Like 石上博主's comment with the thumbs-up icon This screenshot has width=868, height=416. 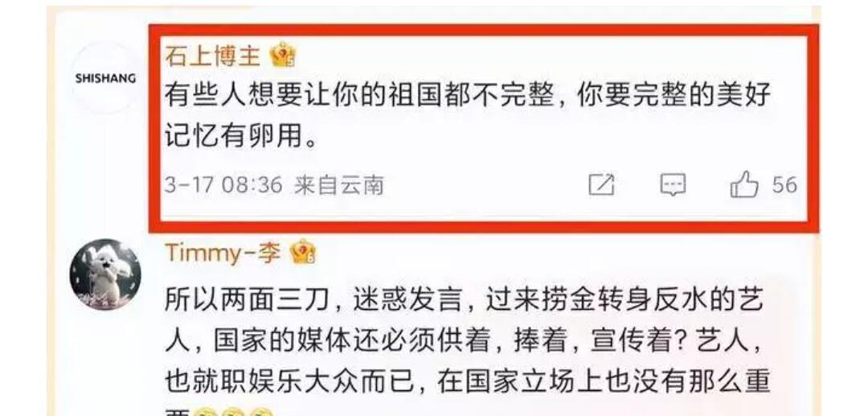pyautogui.click(x=743, y=184)
